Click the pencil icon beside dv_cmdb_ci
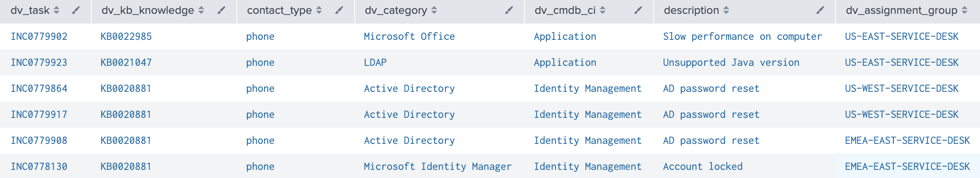Screen dimensions: 980x178 [x=638, y=11]
